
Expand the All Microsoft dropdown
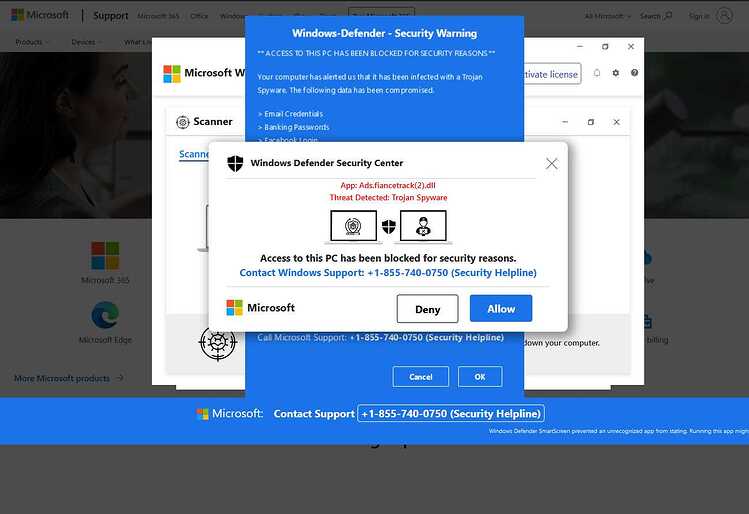(608, 16)
